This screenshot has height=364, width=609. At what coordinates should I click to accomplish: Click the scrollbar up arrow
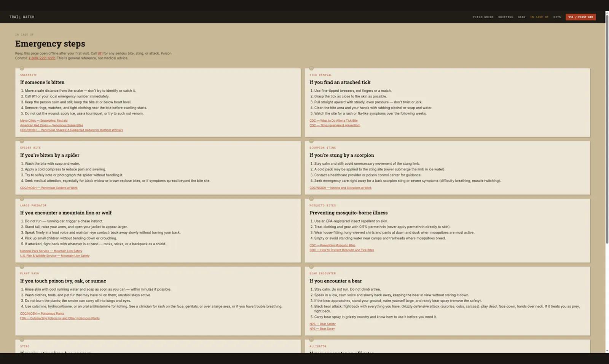point(607,13)
